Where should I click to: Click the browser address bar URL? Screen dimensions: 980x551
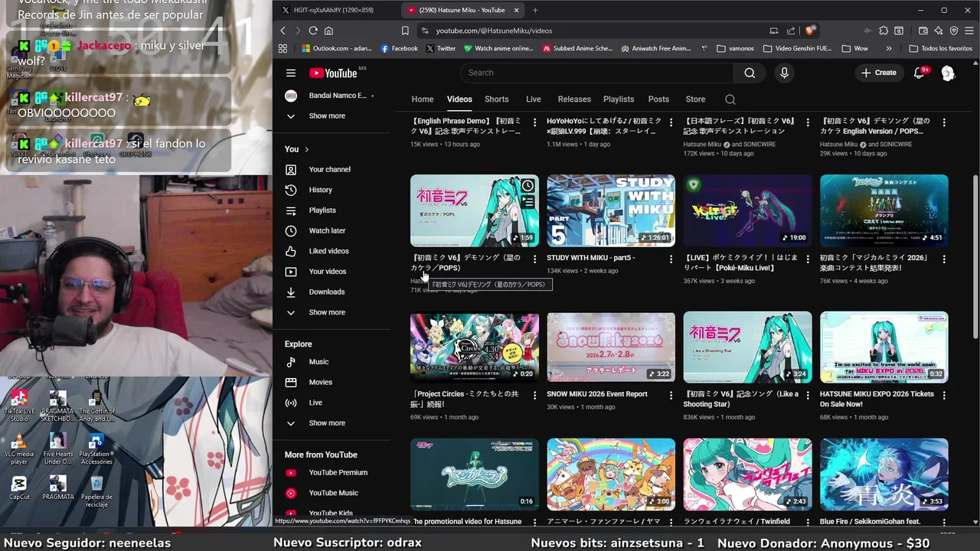tap(494, 31)
